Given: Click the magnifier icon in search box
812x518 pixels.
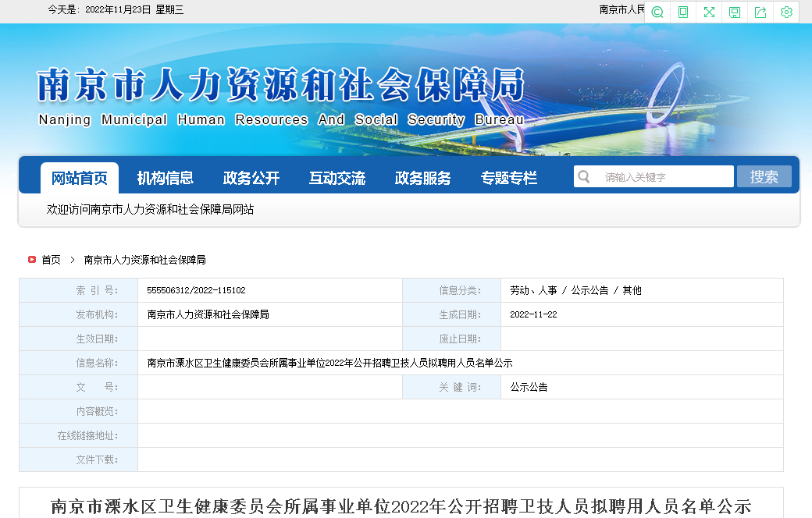Looking at the screenshot, I should [584, 177].
